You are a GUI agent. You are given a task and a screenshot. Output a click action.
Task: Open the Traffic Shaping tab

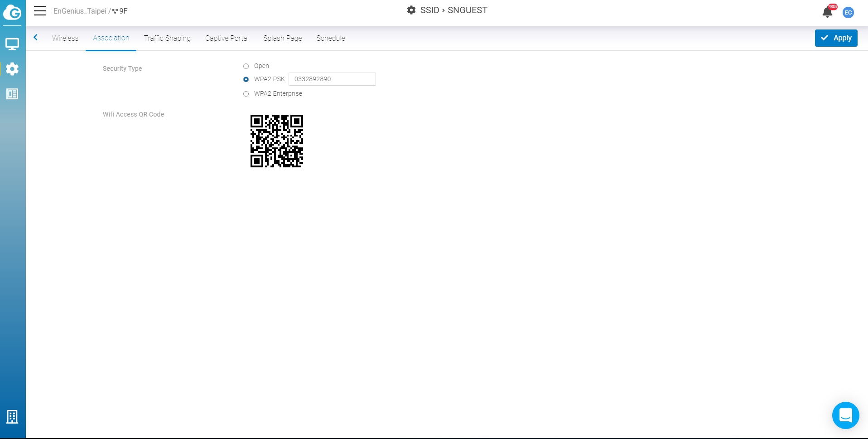[x=167, y=38]
